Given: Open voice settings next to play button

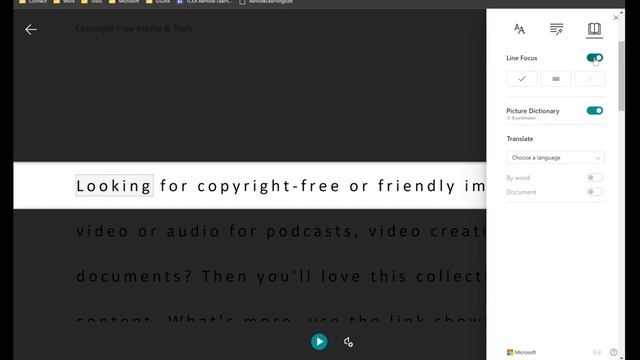Looking at the screenshot, I should [348, 342].
